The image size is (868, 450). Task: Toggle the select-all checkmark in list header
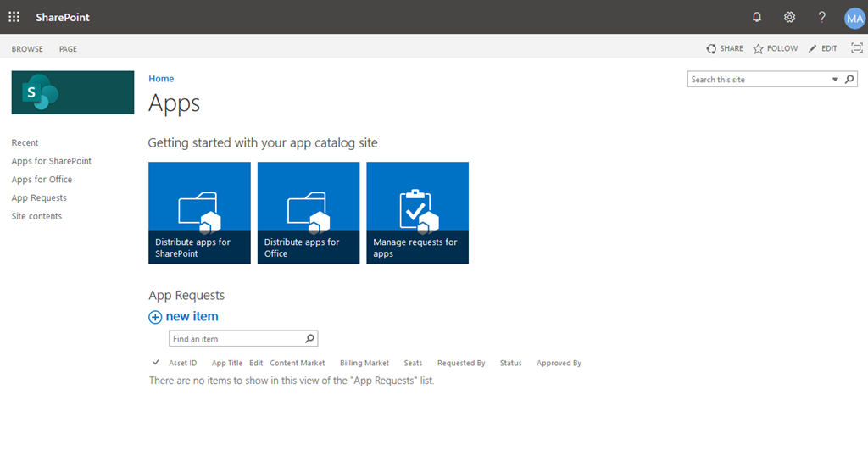click(x=156, y=363)
